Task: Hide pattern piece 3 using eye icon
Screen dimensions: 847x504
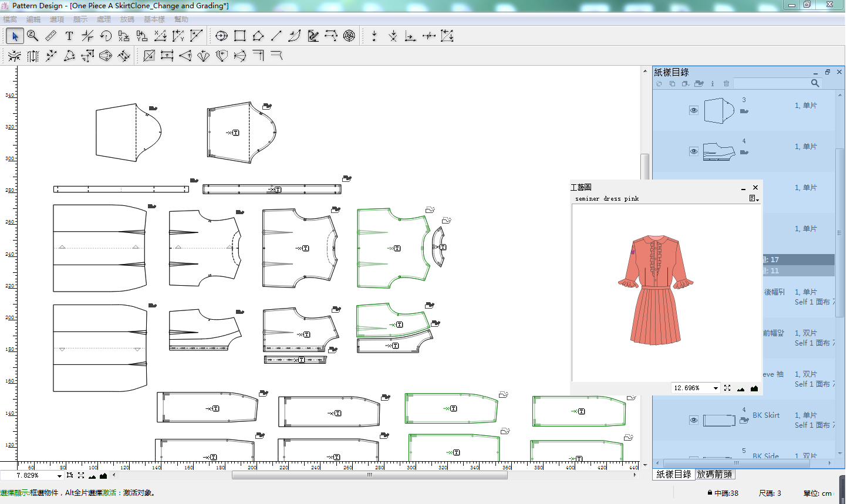Action: pos(693,110)
